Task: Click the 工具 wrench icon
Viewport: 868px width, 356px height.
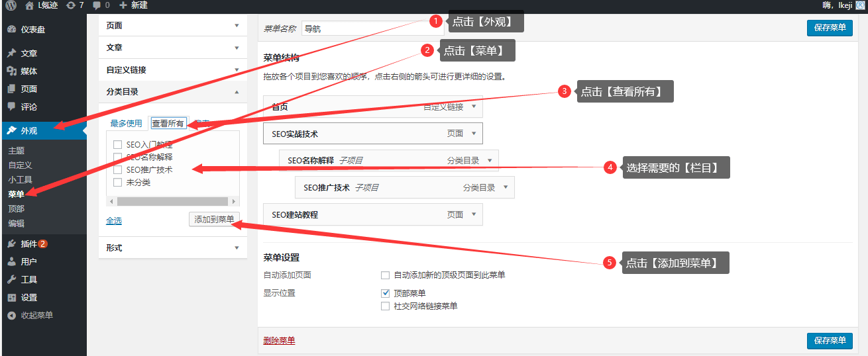Action: 11,280
